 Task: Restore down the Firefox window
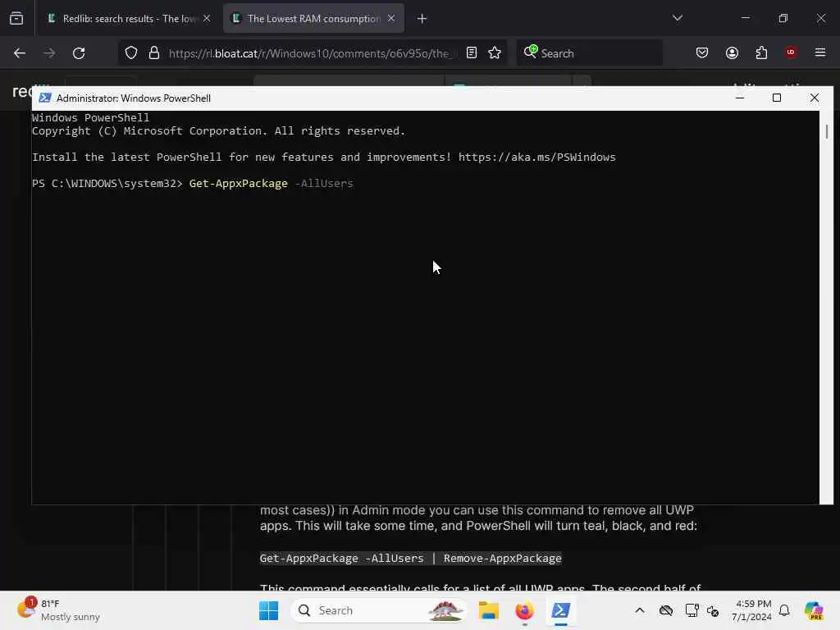pos(783,18)
